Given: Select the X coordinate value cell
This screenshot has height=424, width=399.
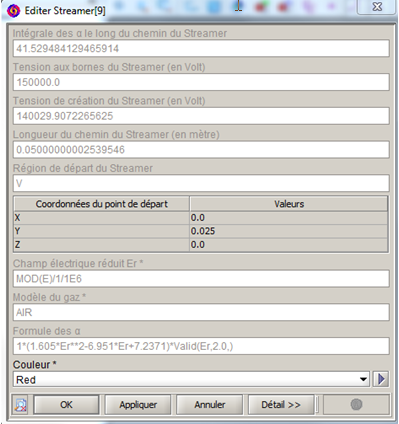Looking at the screenshot, I should (x=289, y=218).
